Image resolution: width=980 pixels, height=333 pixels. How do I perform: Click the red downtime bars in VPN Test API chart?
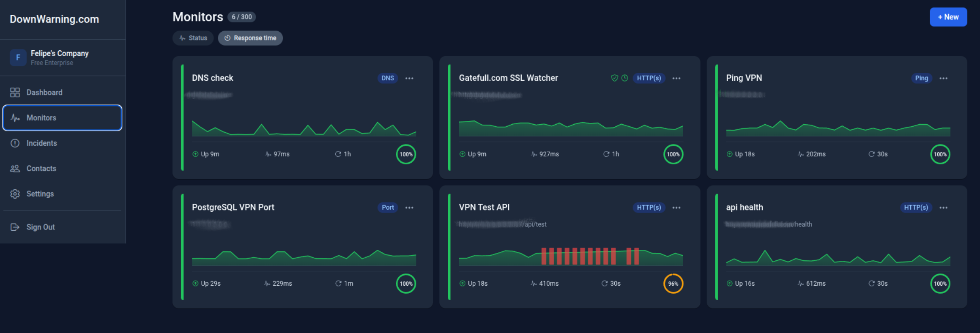pos(578,256)
